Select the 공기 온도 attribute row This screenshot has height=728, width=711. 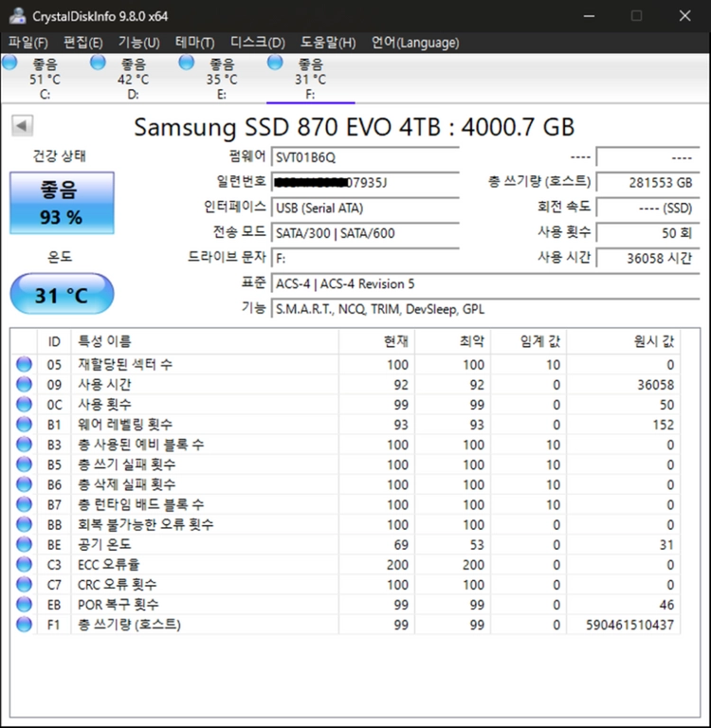coord(345,544)
